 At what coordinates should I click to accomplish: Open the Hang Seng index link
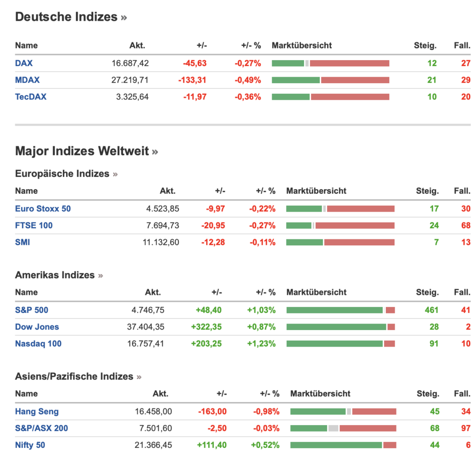coord(37,412)
